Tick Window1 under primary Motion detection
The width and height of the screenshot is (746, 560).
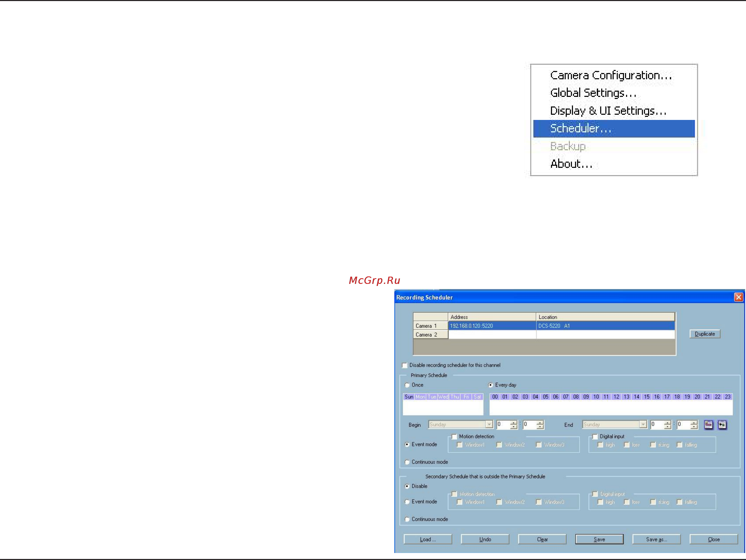(459, 445)
